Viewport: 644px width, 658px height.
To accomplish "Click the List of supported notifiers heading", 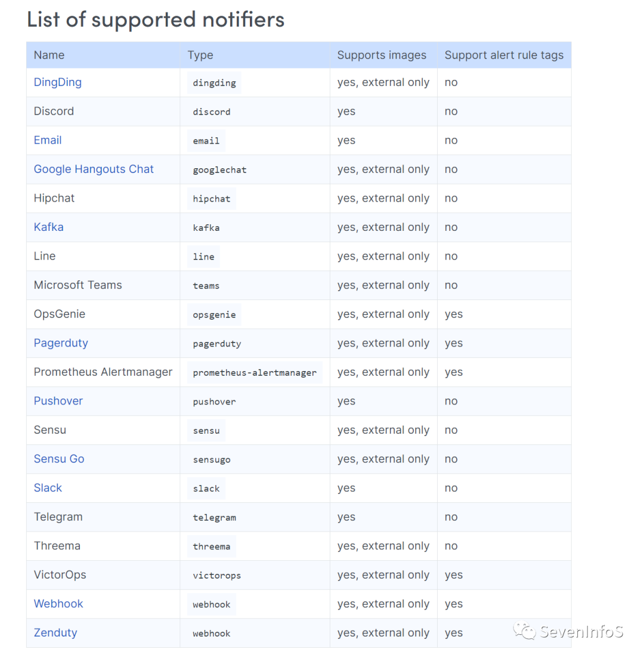I will (x=156, y=19).
